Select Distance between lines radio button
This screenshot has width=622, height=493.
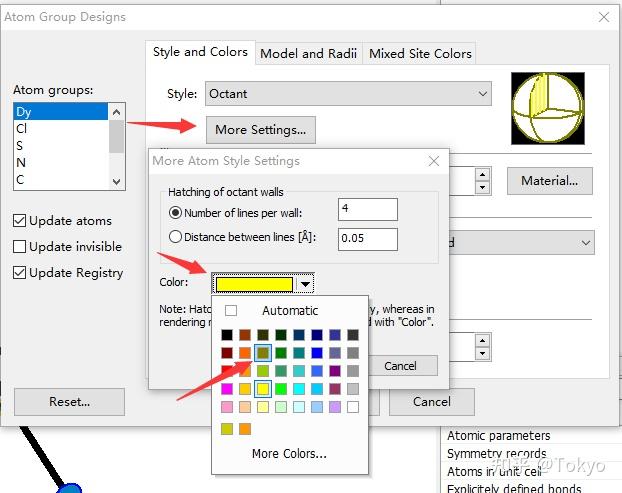coord(176,238)
